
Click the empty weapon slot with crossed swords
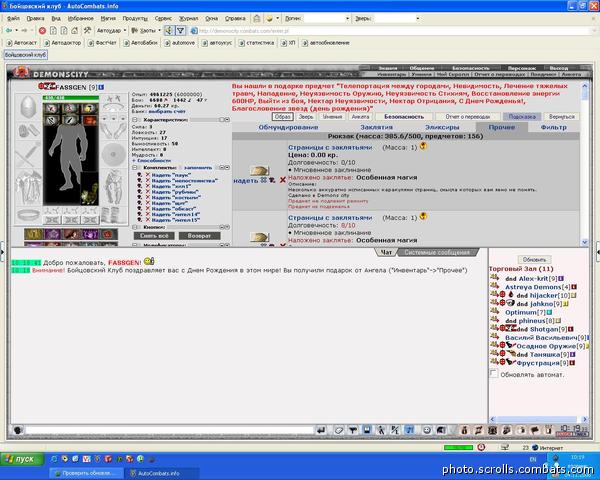point(28,154)
